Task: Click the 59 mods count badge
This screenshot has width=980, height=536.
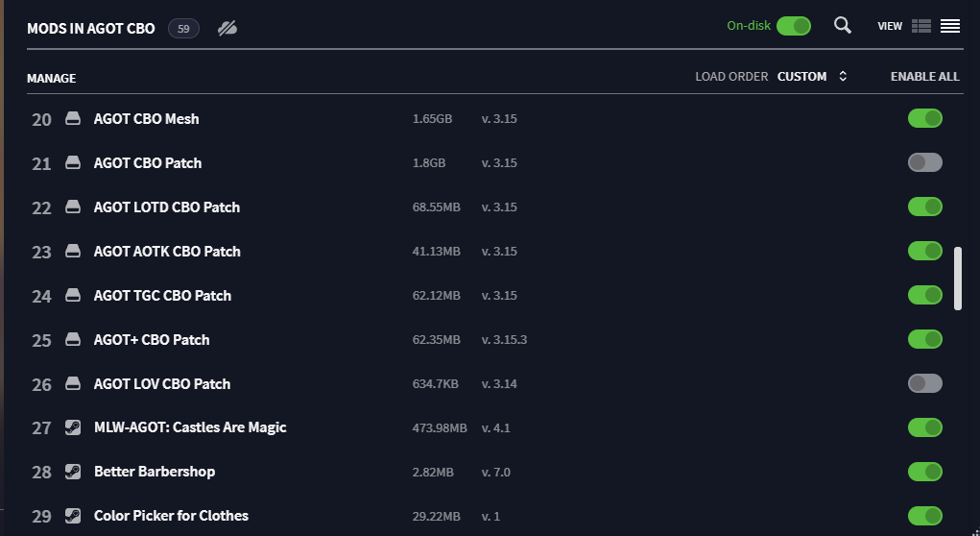Action: tap(183, 29)
